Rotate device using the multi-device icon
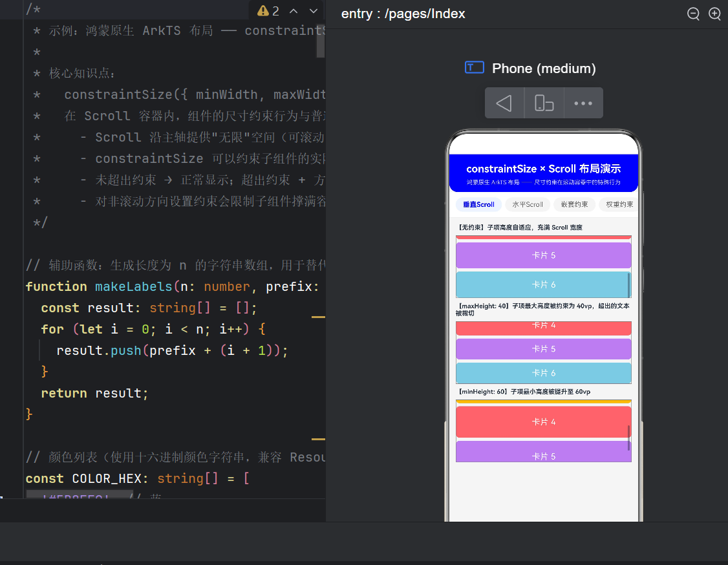The height and width of the screenshot is (565, 728). point(544,103)
